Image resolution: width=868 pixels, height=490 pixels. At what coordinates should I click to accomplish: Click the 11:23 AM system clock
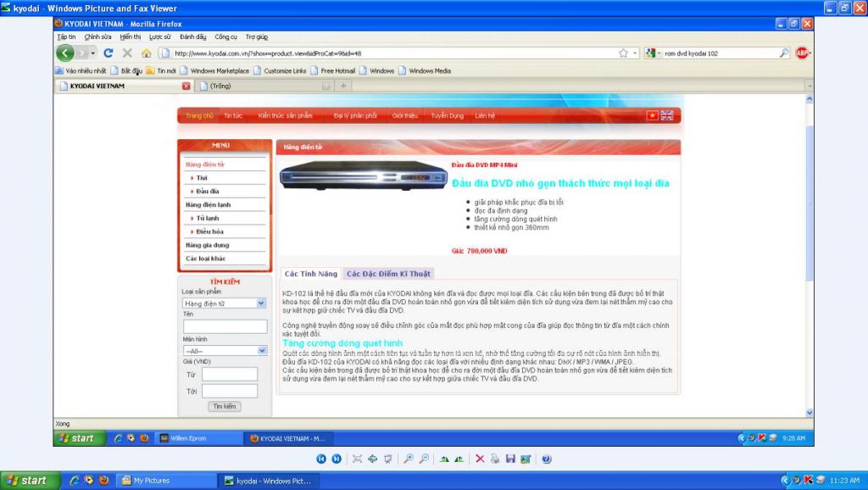point(845,481)
